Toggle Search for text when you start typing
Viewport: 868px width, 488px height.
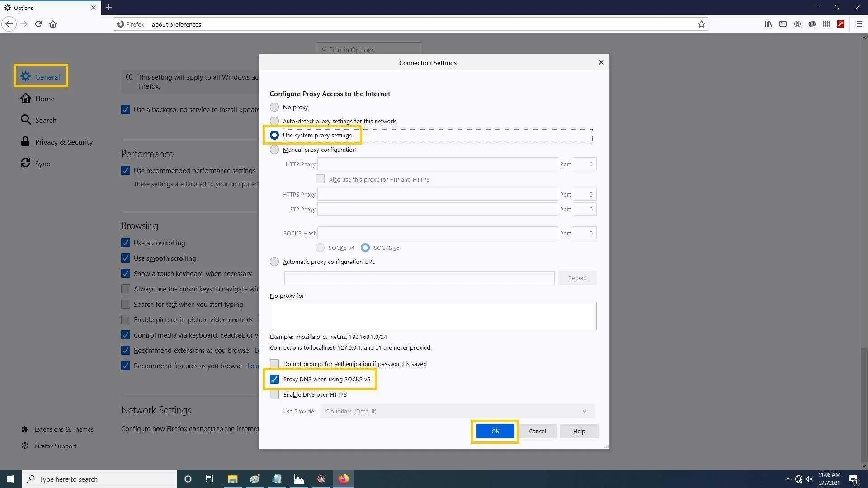pyautogui.click(x=125, y=304)
